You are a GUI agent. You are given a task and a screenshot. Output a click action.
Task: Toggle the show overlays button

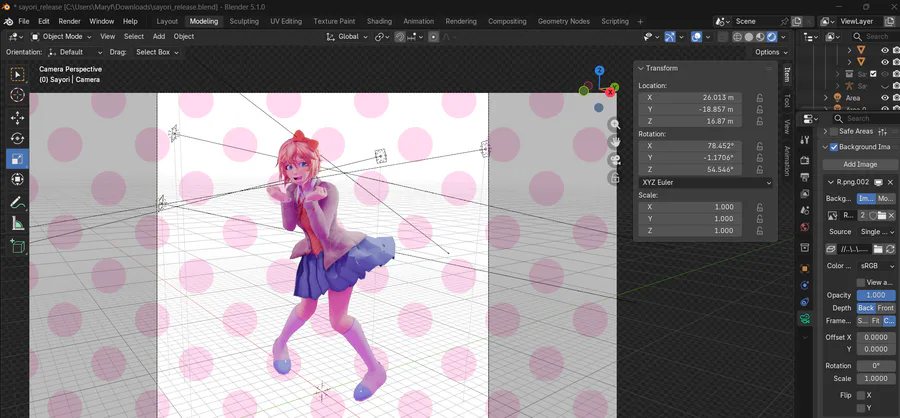(696, 37)
